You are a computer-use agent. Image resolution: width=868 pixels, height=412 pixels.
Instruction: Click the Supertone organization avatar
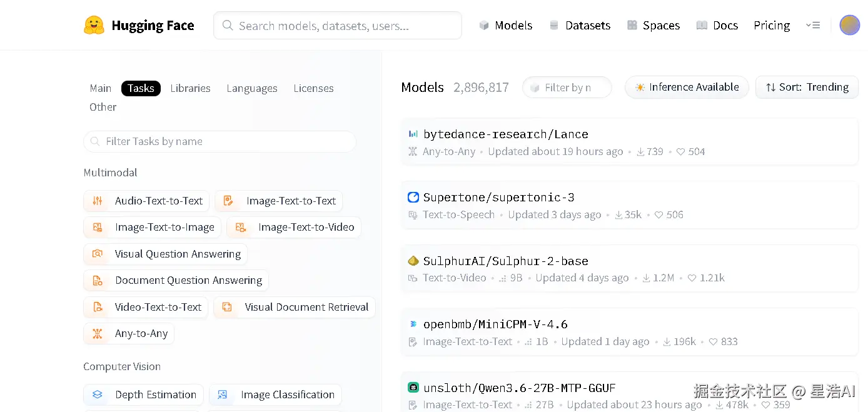[x=413, y=198]
